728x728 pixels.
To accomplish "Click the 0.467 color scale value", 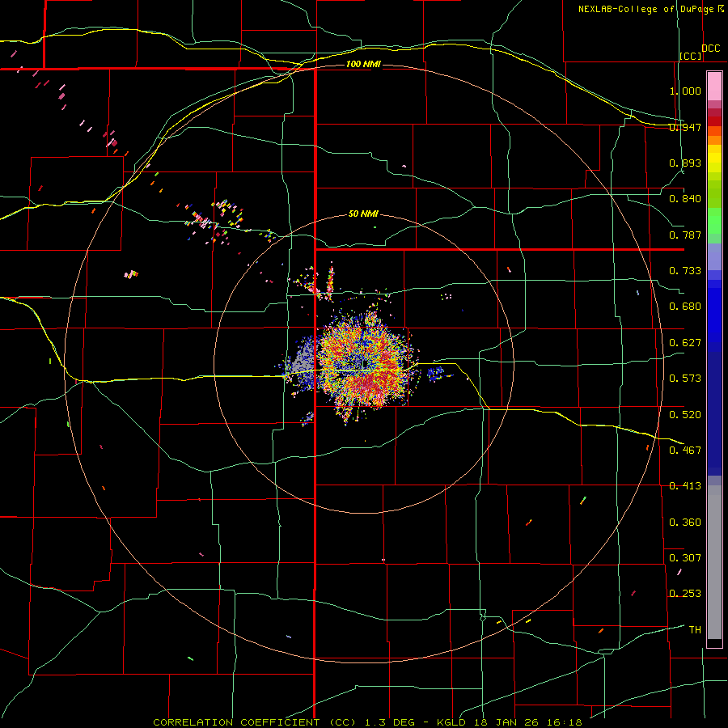I will click(x=685, y=450).
